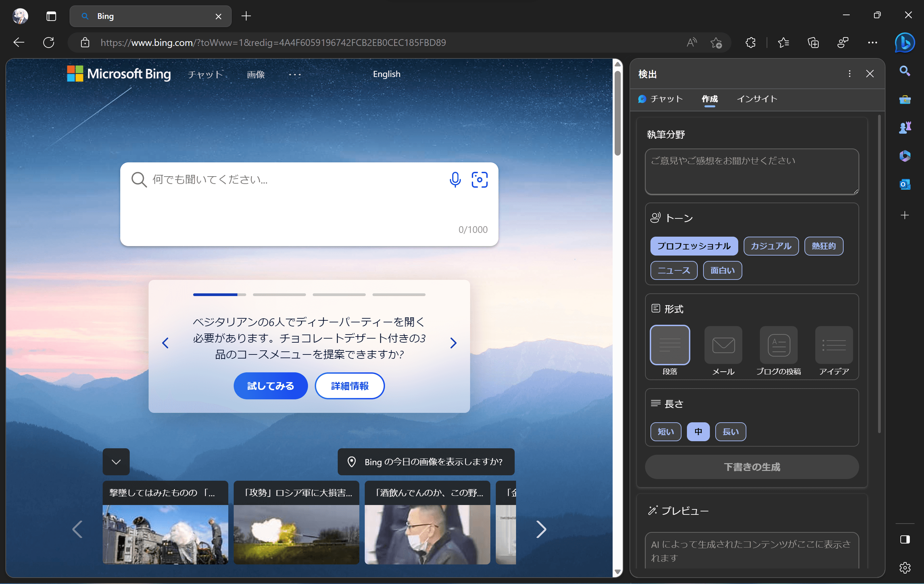
Task: Open sidebar settings gear icon
Action: click(904, 567)
